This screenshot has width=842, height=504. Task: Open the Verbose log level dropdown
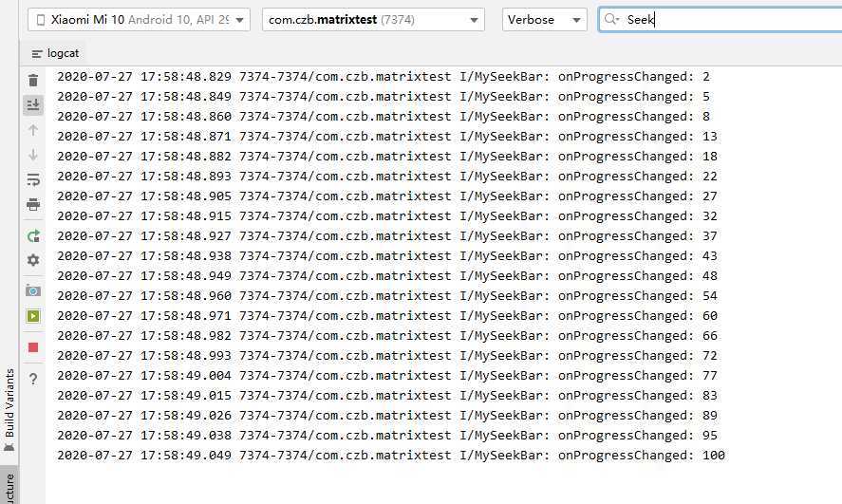tap(545, 20)
